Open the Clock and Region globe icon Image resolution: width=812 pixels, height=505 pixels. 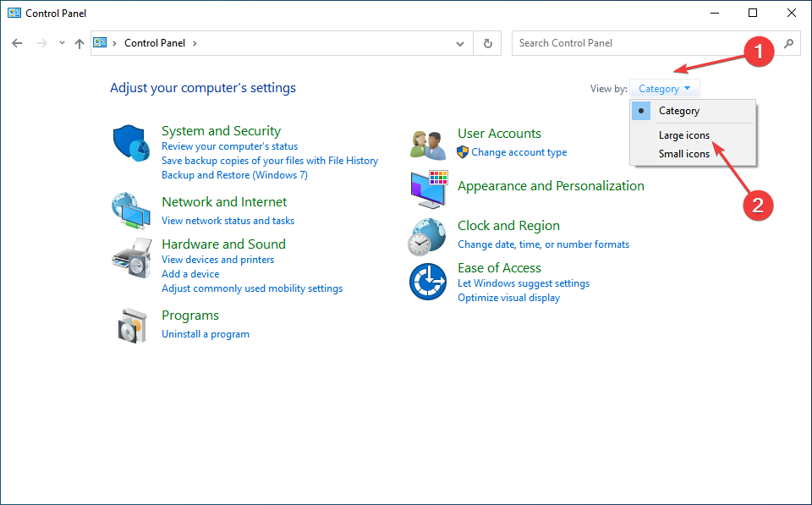[x=426, y=237]
